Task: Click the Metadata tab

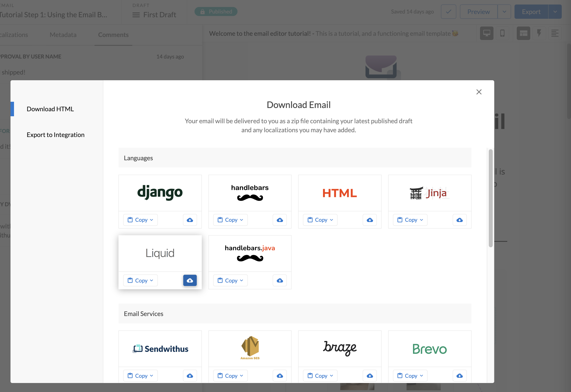Action: tap(63, 34)
